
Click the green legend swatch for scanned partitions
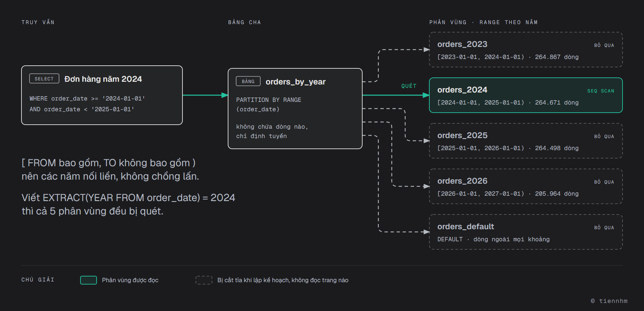pyautogui.click(x=89, y=280)
